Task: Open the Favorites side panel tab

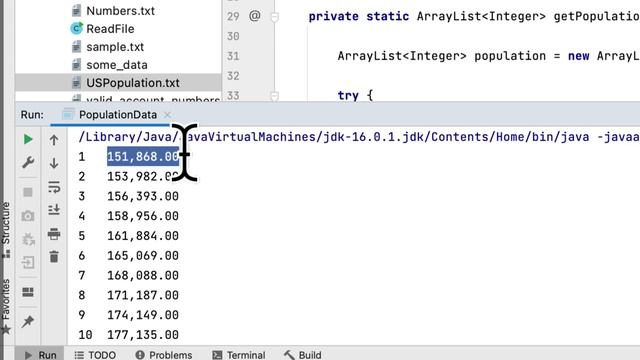Action: pos(6,306)
